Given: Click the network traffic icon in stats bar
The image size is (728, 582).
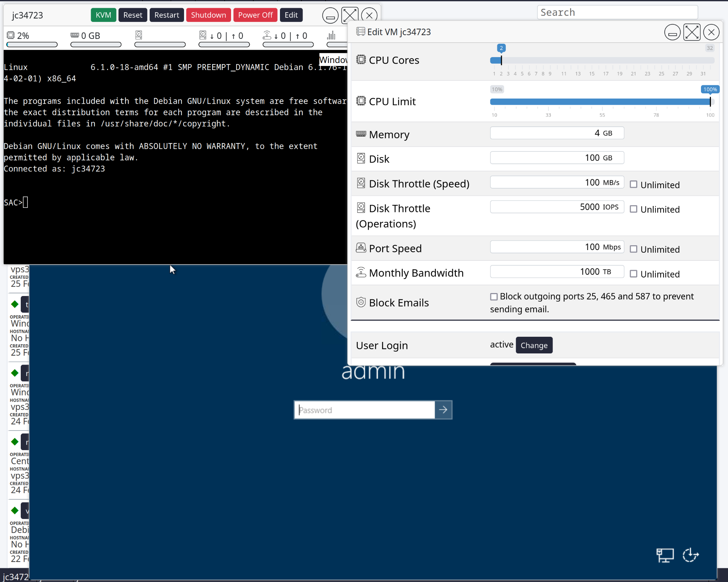Looking at the screenshot, I should tap(267, 35).
